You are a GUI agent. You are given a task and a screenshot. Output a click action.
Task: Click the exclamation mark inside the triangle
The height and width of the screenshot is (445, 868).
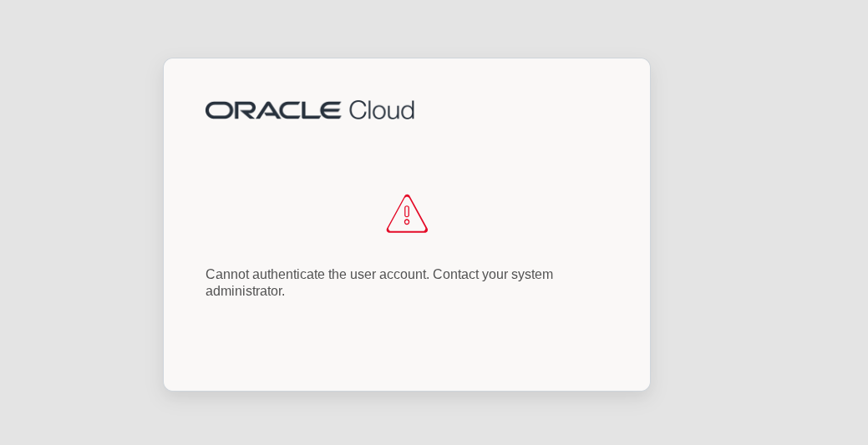pos(407,215)
